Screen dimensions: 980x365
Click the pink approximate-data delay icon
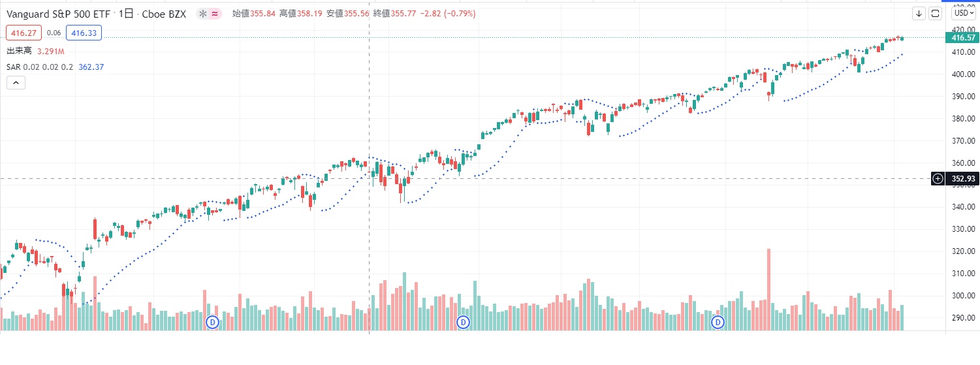pos(215,14)
